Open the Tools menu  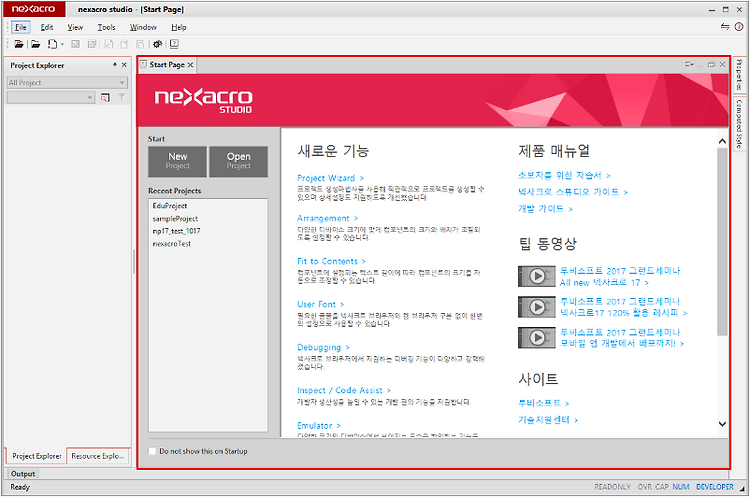click(106, 27)
